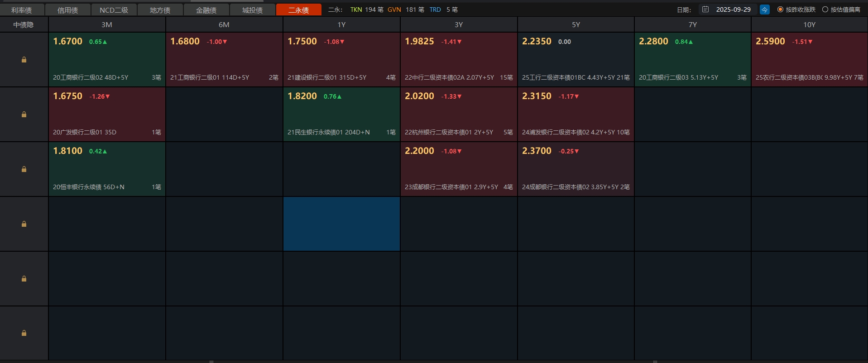This screenshot has height=363, width=868.
Task: Switch to the 利率债 tab
Action: pos(22,10)
